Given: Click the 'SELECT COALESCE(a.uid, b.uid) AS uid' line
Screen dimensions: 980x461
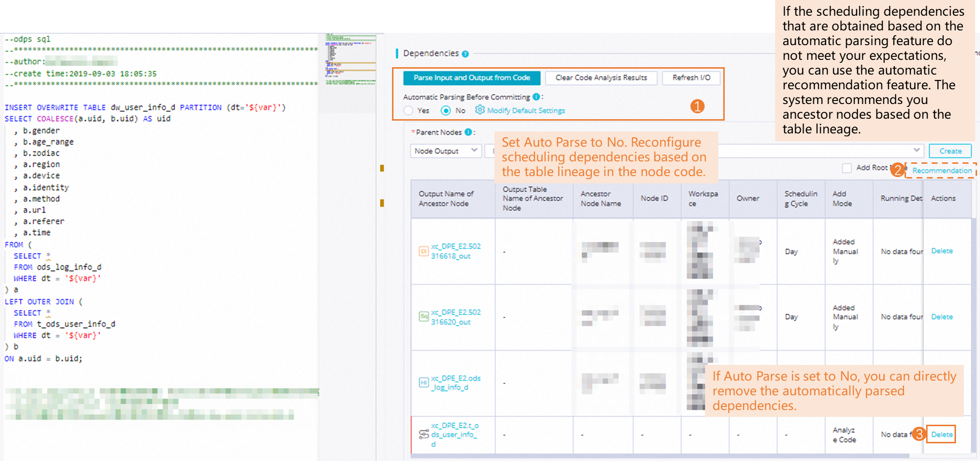Looking at the screenshot, I should click(x=88, y=119).
